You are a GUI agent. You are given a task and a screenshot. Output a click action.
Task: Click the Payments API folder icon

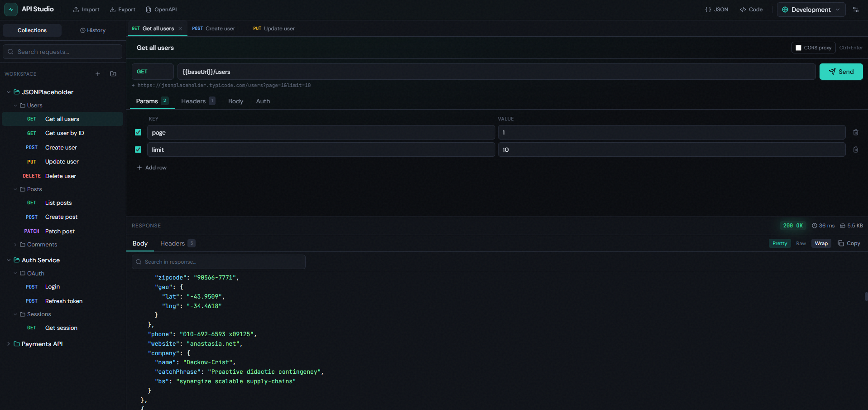17,344
